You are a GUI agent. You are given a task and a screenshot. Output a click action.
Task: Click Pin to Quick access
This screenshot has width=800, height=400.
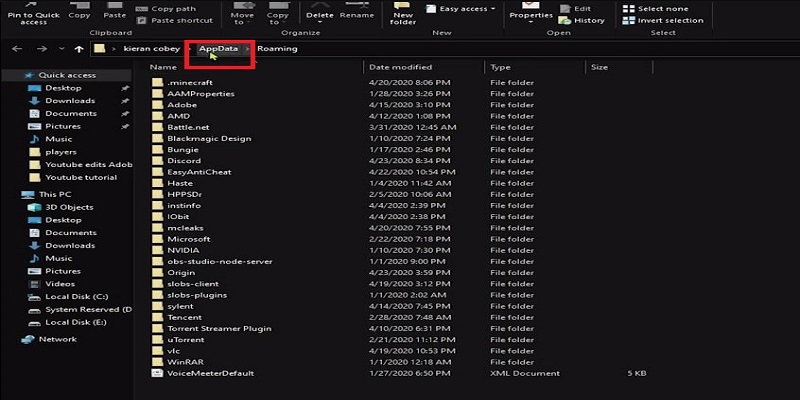coord(34,13)
